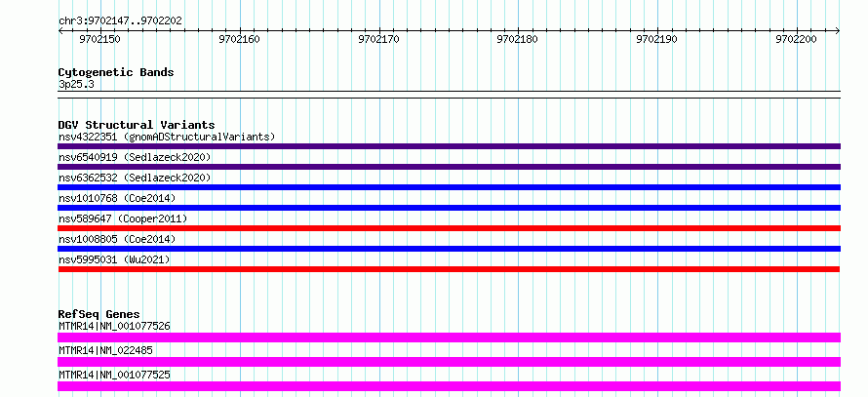Click the ruler's right arrow end

coord(838,30)
